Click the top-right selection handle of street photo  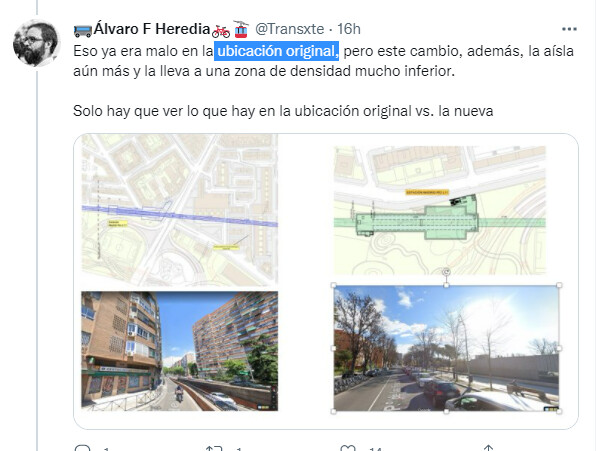(559, 285)
